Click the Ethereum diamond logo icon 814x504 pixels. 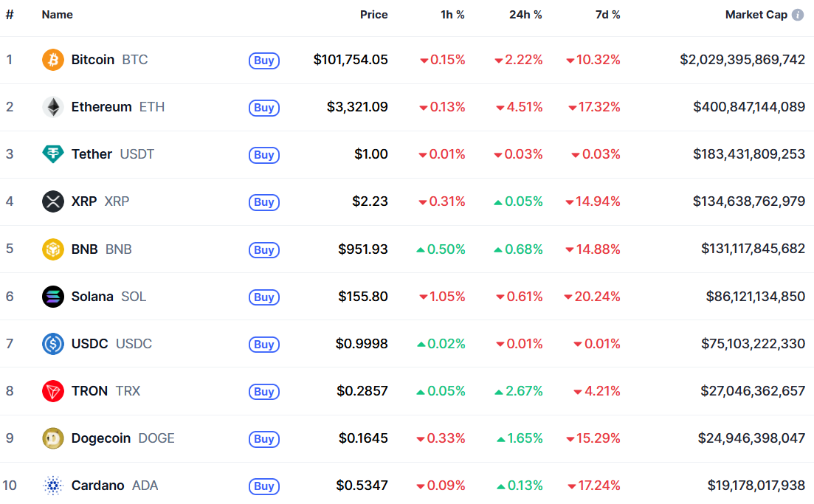click(53, 107)
